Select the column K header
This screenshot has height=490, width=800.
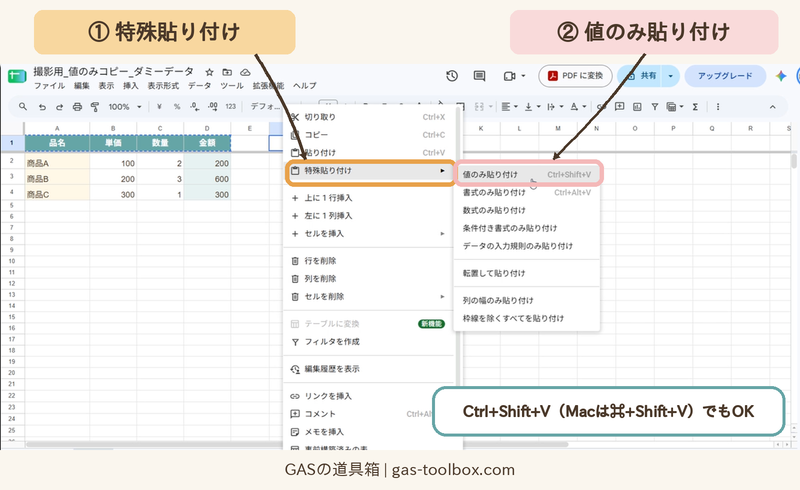pyautogui.click(x=481, y=129)
